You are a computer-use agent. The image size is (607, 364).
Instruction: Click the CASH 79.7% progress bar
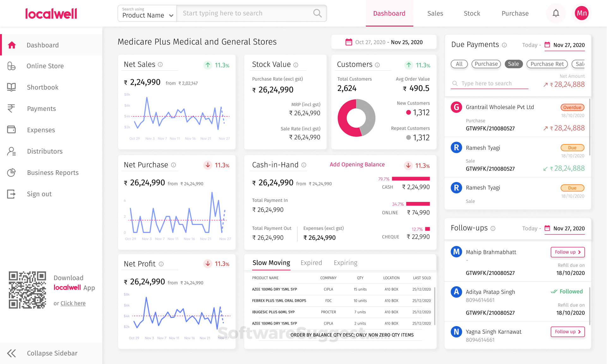point(411,179)
